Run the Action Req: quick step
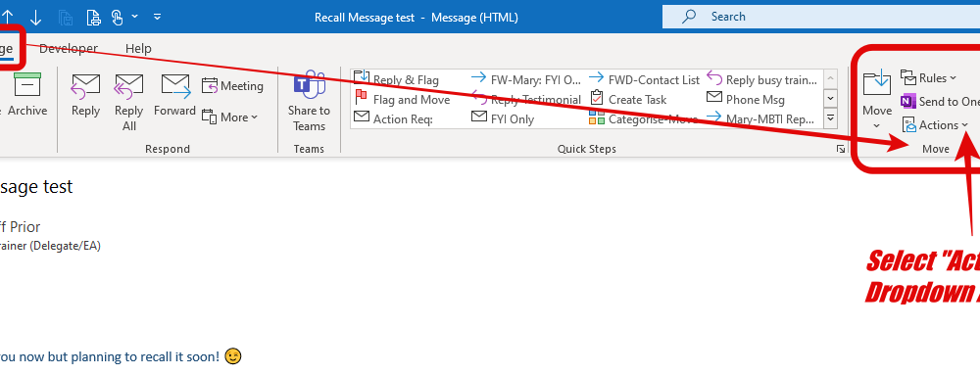Image resolution: width=980 pixels, height=375 pixels. pos(393,118)
